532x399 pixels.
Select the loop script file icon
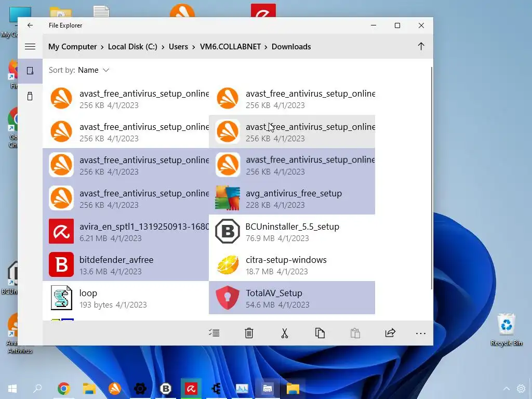[x=61, y=298]
